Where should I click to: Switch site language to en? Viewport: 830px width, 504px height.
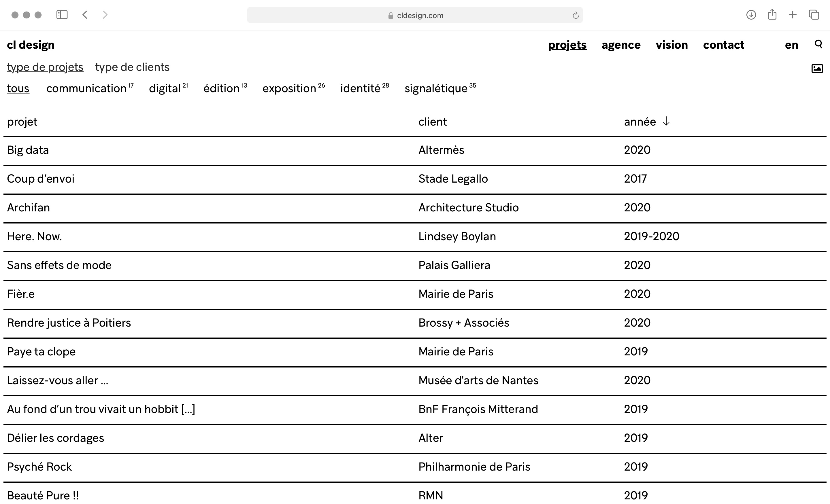point(791,45)
